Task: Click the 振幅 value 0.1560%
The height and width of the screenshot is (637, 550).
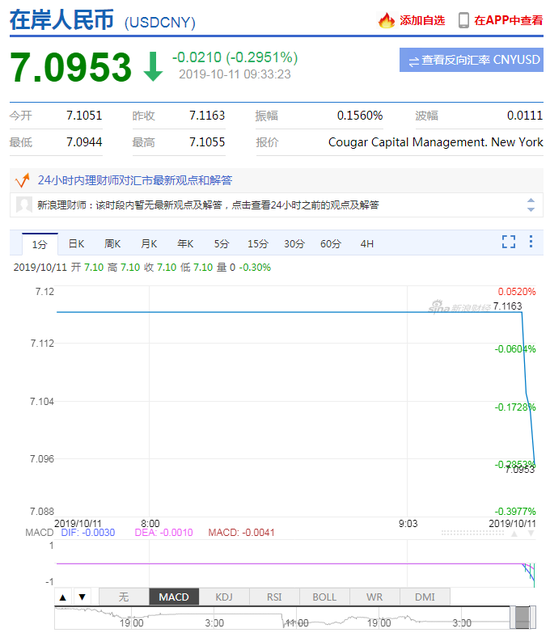Action: 360,116
